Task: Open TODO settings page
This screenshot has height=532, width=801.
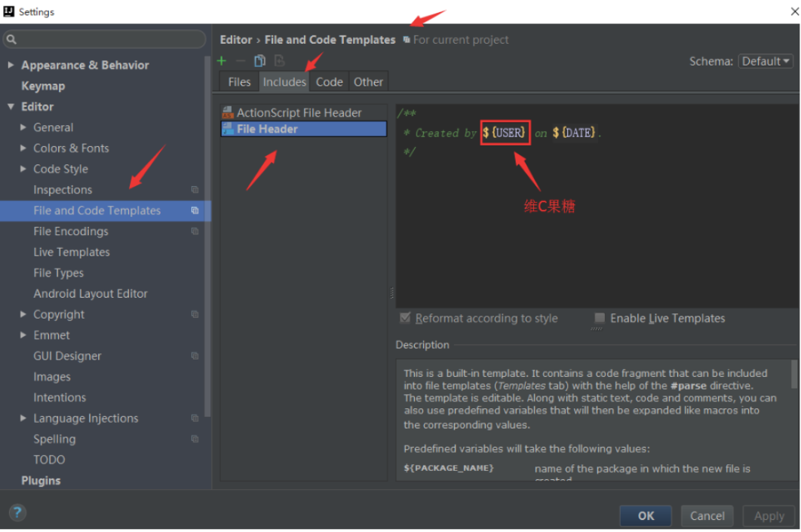Action: click(x=49, y=460)
